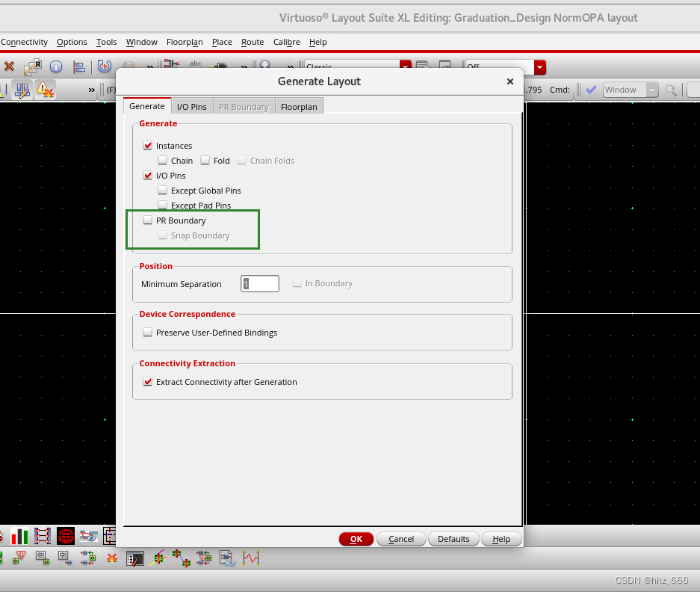Check Preserve User-Defined Bindings
The width and height of the screenshot is (700, 592).
(148, 333)
